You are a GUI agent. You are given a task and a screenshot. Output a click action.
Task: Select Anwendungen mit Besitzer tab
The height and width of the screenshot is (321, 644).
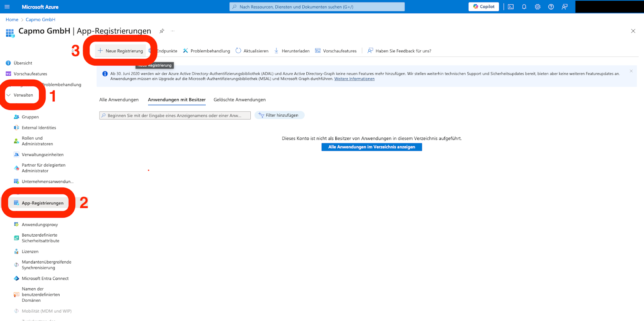(177, 100)
